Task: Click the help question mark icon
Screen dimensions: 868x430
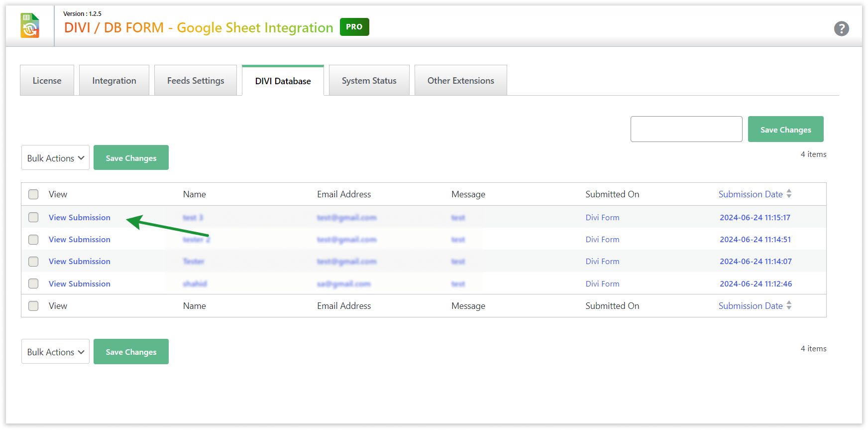Action: 841,29
